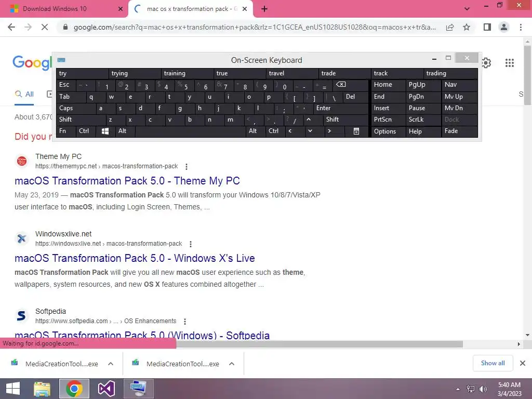Open Google search settings gear
This screenshot has width=532, height=399.
pos(486,63)
